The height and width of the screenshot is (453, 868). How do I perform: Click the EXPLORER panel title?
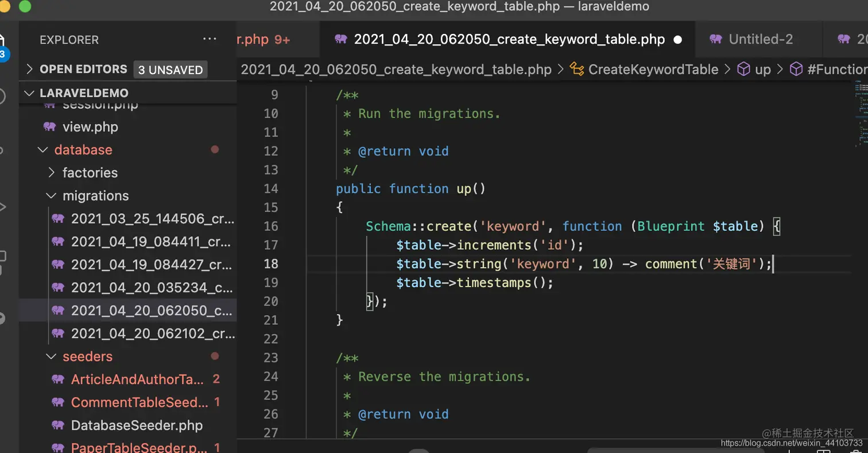69,40
